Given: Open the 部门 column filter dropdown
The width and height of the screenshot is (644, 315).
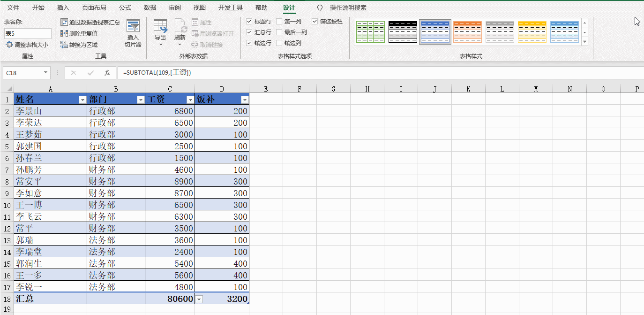Looking at the screenshot, I should [141, 100].
